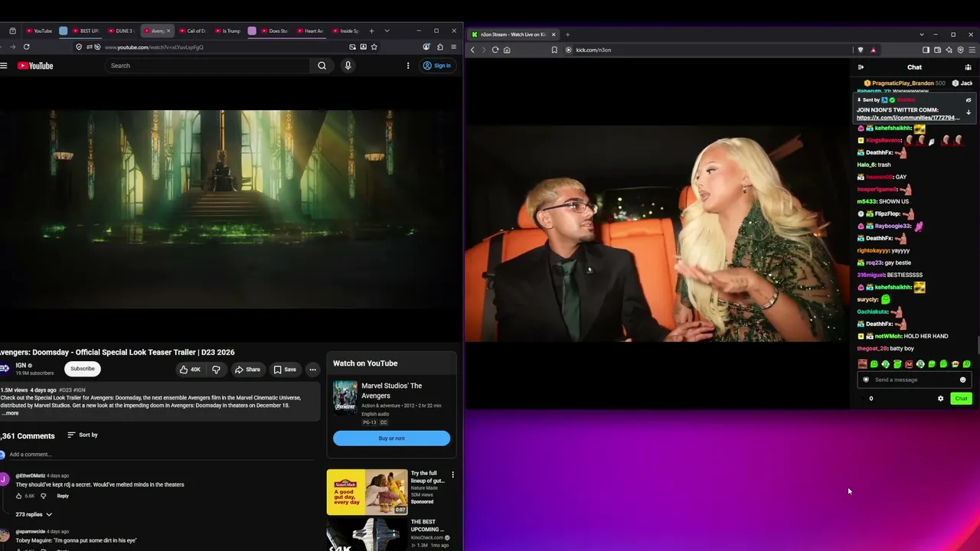The height and width of the screenshot is (551, 980).
Task: Save the video to a playlist
Action: pos(285,370)
